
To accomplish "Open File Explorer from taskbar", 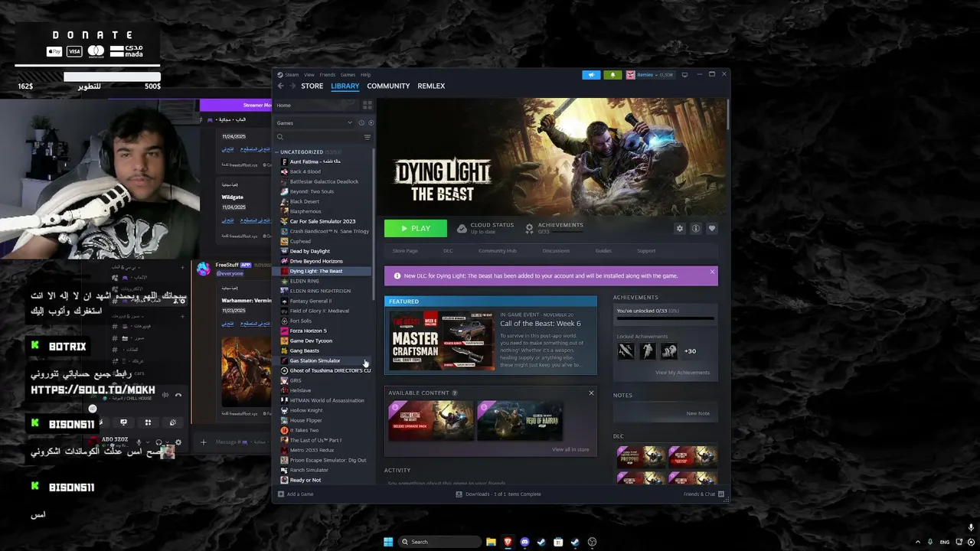I will pos(491,542).
